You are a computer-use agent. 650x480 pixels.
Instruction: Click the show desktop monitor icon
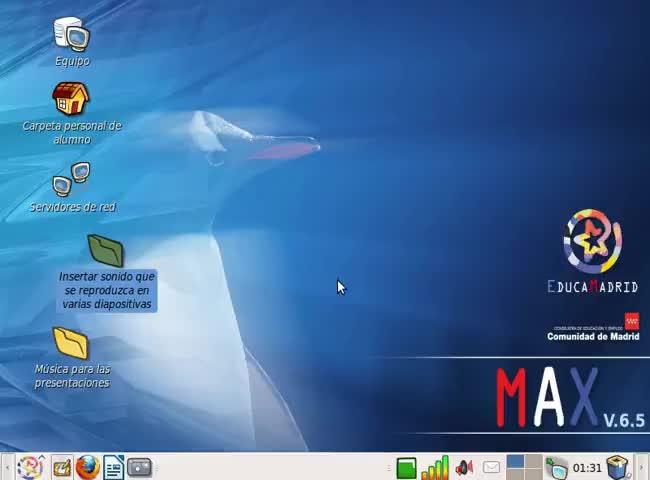click(x=557, y=468)
